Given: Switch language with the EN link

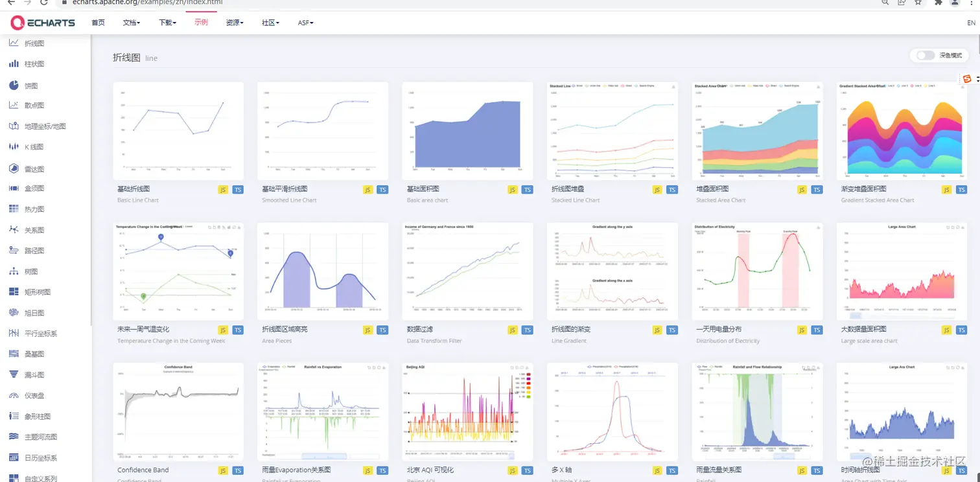Looking at the screenshot, I should [971, 23].
